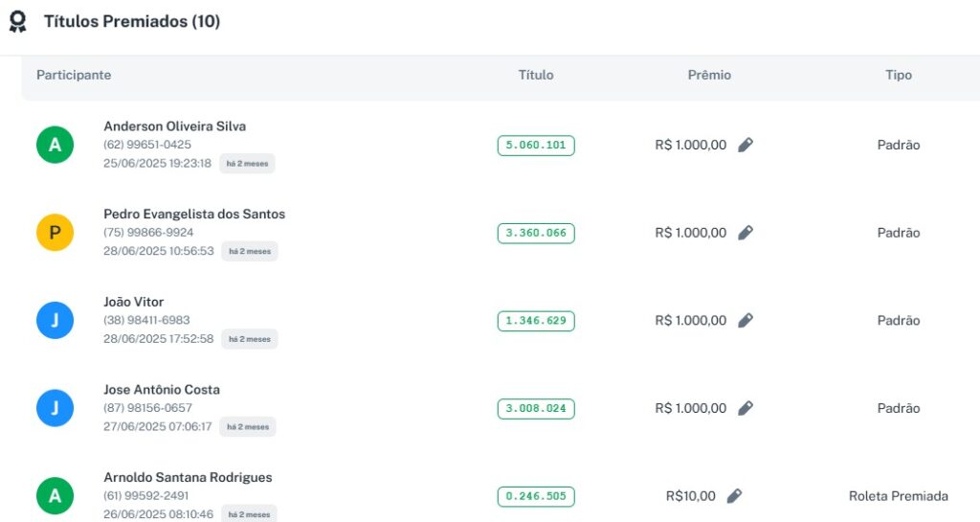The width and height of the screenshot is (980, 522).
Task: Click the Tipo column header
Action: [x=898, y=75]
